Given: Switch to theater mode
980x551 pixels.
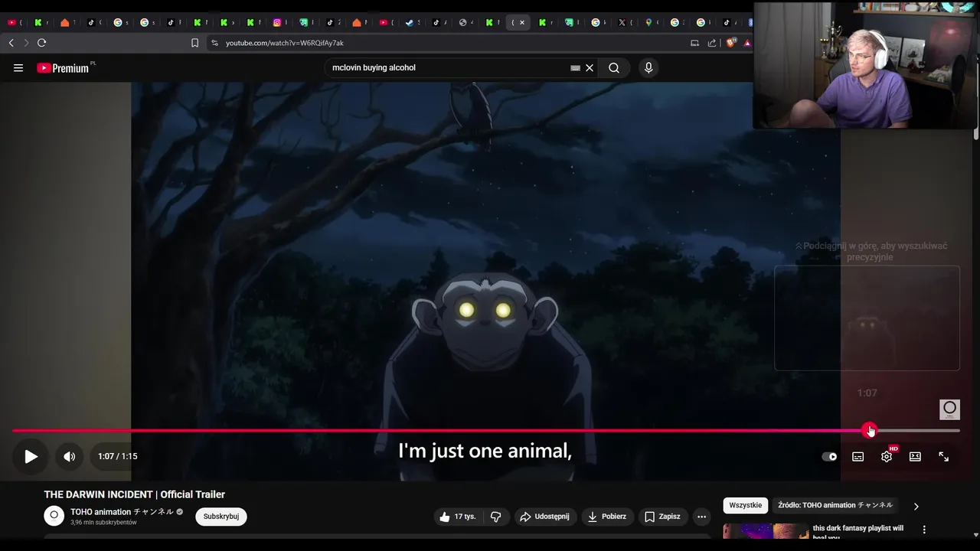Looking at the screenshot, I should 915,456.
